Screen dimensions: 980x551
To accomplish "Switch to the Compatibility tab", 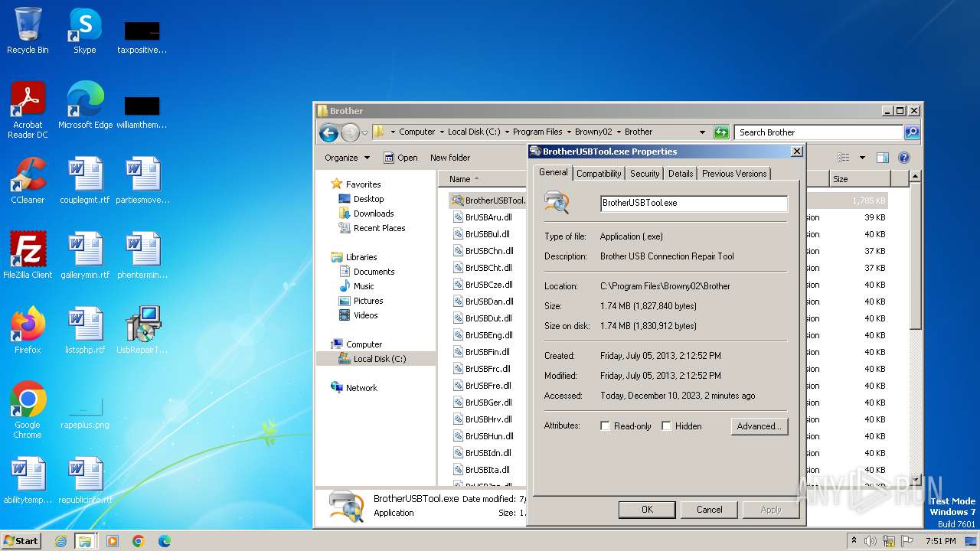I will 599,174.
